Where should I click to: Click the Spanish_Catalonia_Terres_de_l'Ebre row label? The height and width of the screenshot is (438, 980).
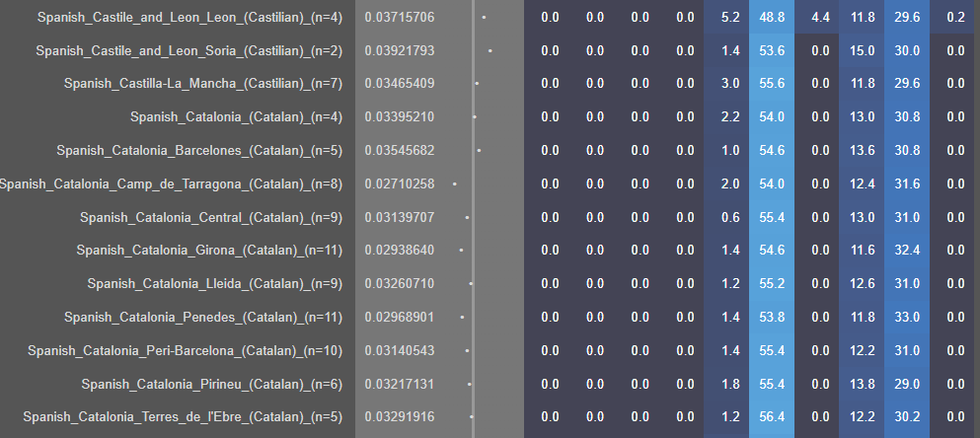pos(183,417)
